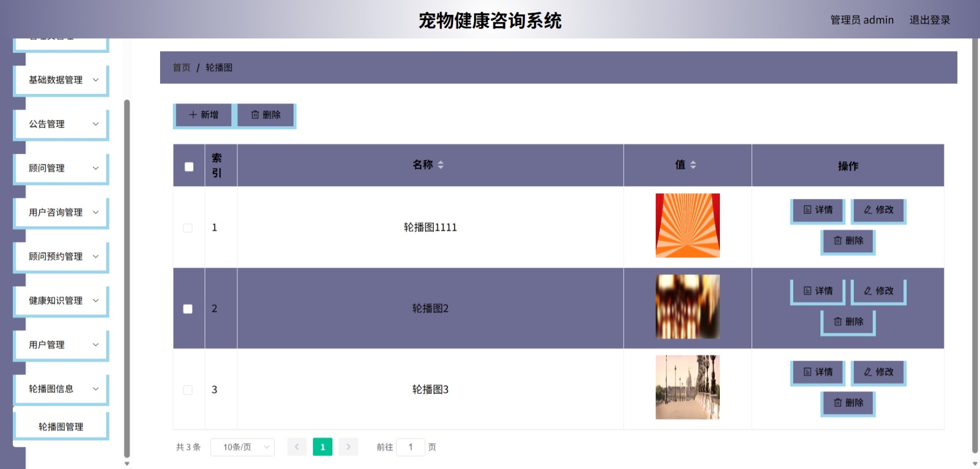Go to next page with right arrow
Image resolution: width=980 pixels, height=469 pixels.
(349, 447)
